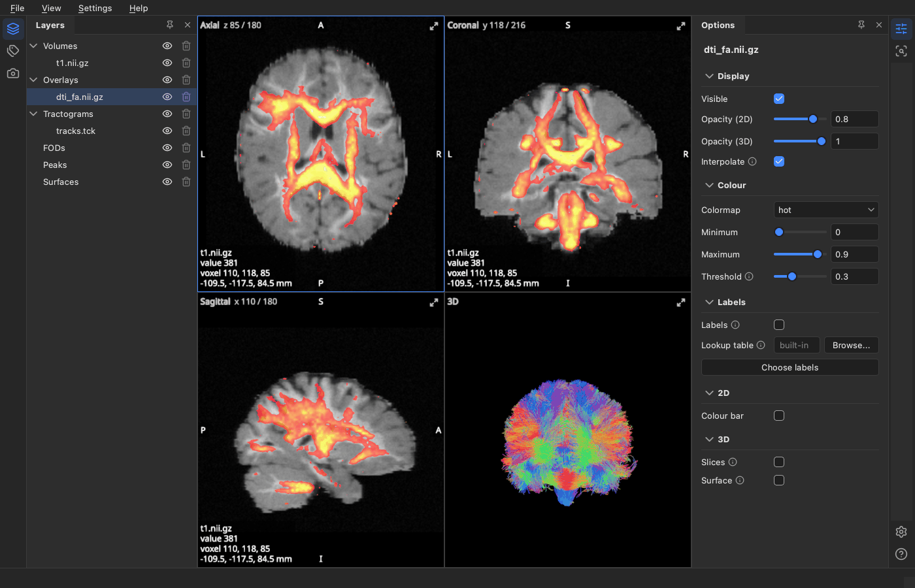Image resolution: width=915 pixels, height=588 pixels.
Task: Delete the tracks.tck tractogram
Action: click(x=186, y=131)
